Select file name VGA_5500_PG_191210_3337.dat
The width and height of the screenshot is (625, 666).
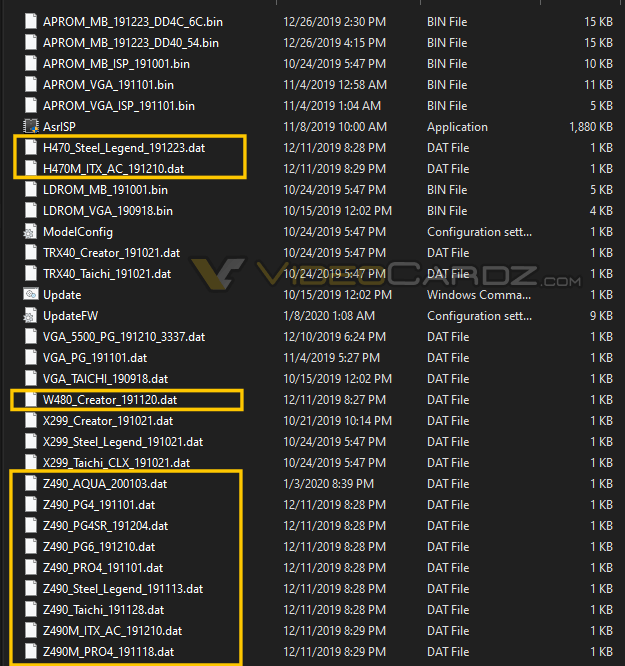point(124,337)
